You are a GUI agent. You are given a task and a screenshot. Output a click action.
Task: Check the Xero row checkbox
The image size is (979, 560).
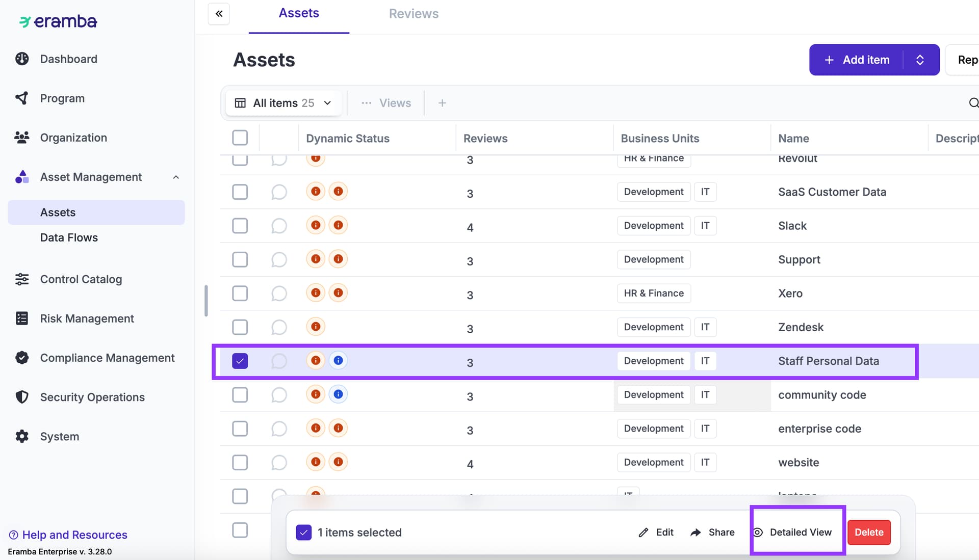click(x=240, y=294)
